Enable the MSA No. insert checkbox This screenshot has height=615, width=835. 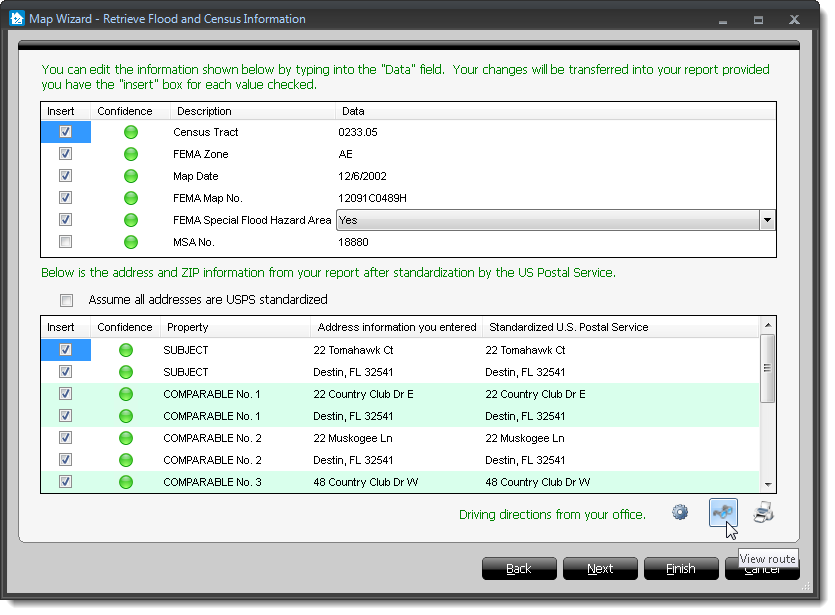[65, 242]
